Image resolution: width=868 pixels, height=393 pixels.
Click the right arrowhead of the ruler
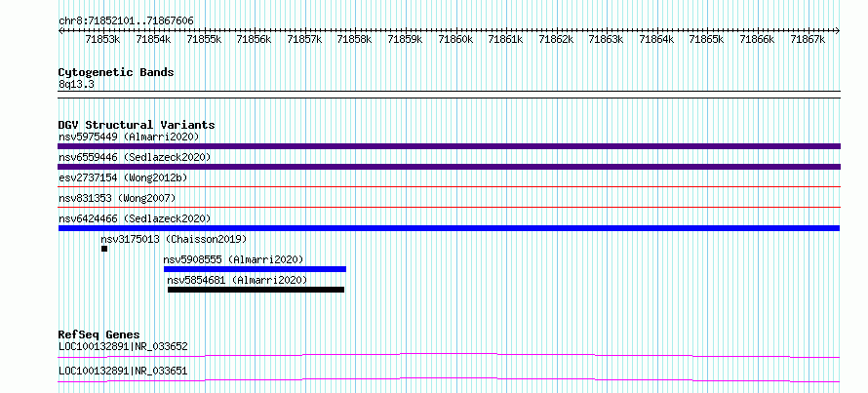click(838, 30)
